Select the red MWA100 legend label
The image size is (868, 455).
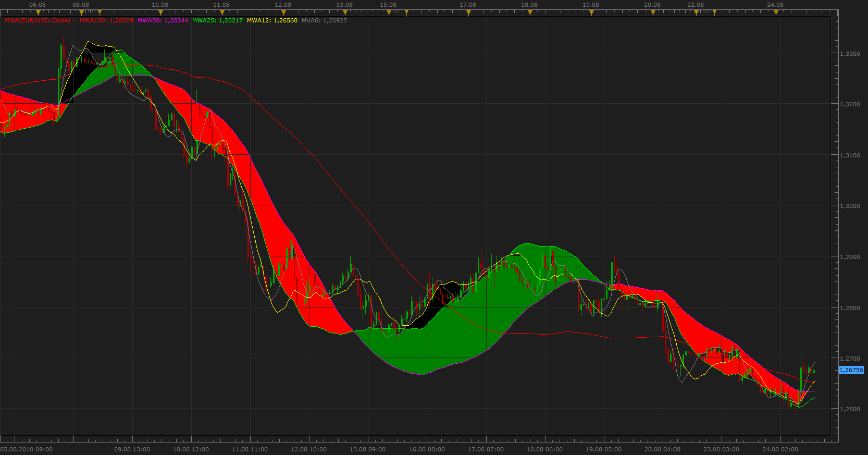(106, 21)
